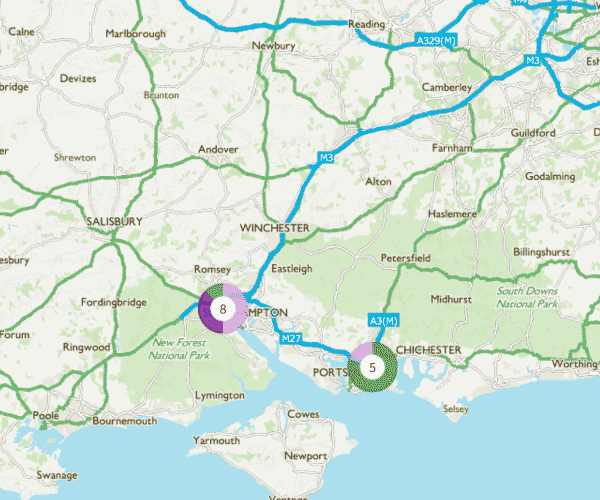Click the M27 motorway shield label

291,339
